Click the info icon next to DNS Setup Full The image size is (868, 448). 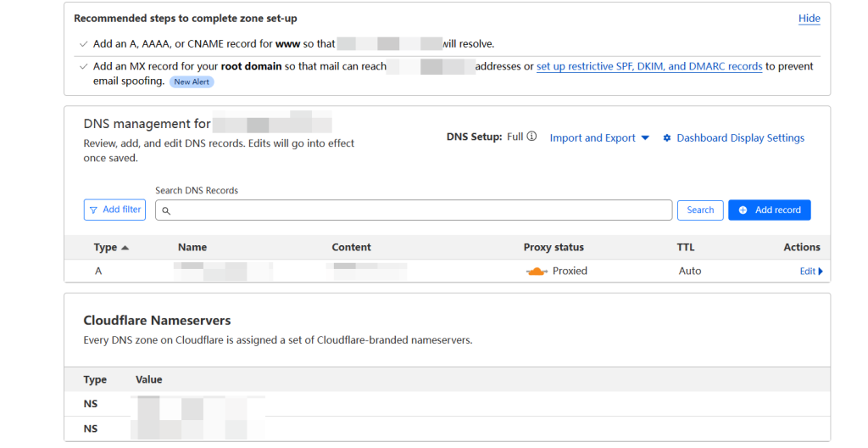pos(531,137)
